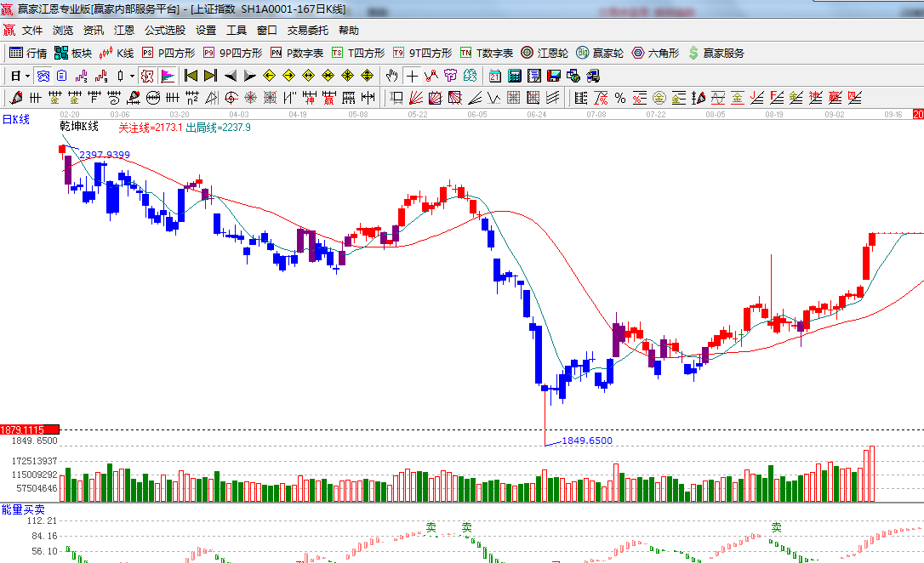Jump to first bar using skip-start arrow
This screenshot has height=563, width=924.
click(x=191, y=76)
